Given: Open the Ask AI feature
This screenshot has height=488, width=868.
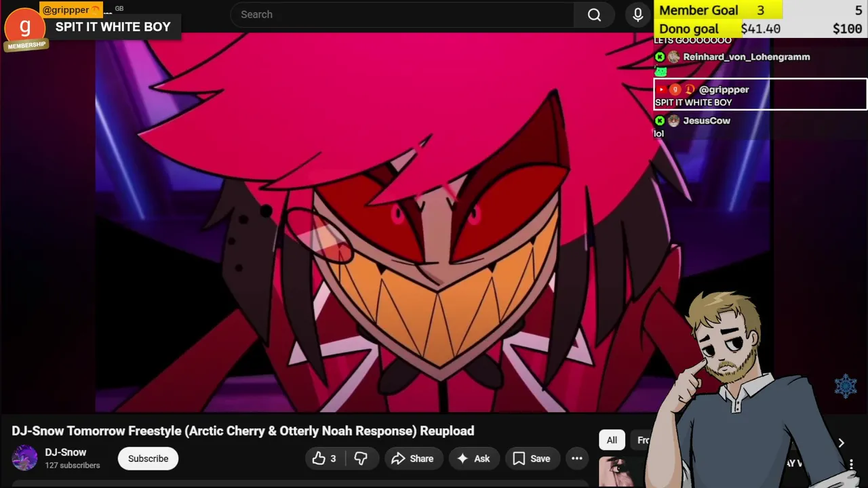Looking at the screenshot, I should pyautogui.click(x=473, y=459).
